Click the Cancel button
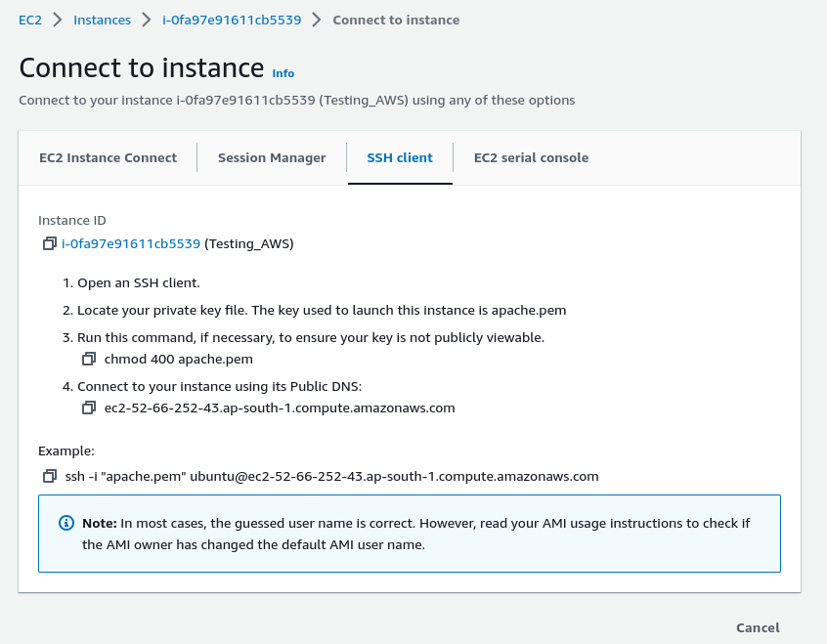 pos(758,627)
